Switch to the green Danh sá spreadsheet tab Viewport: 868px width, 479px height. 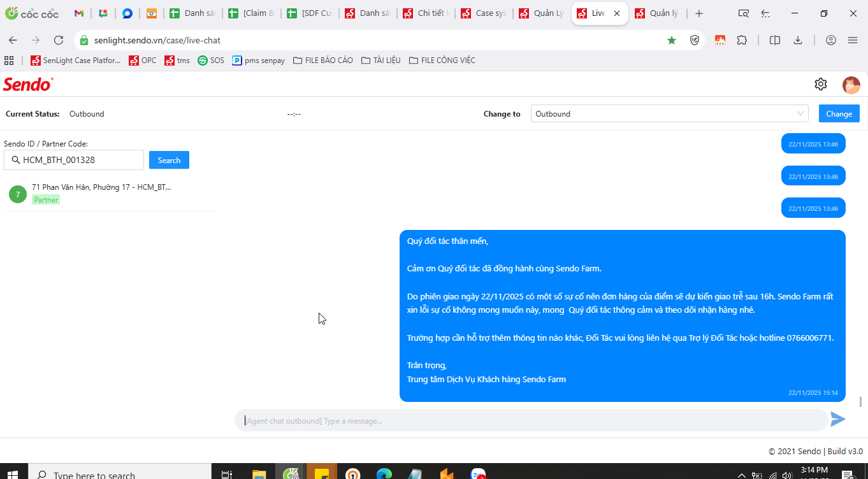click(193, 13)
